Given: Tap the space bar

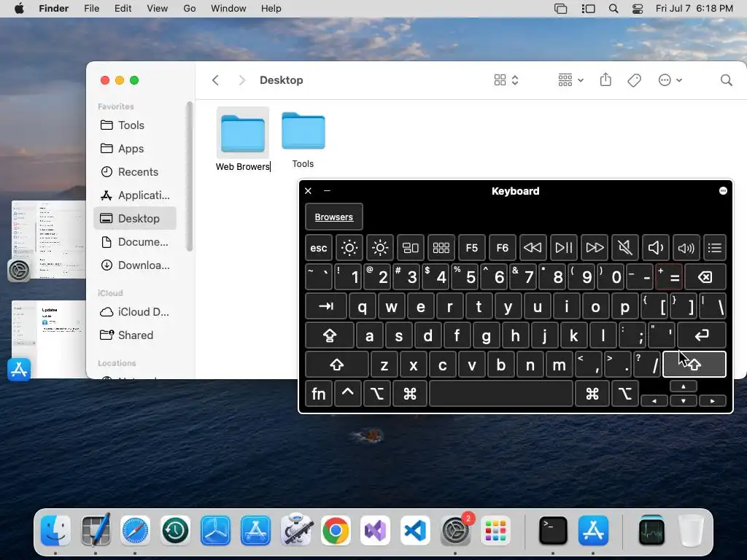Looking at the screenshot, I should 501,394.
